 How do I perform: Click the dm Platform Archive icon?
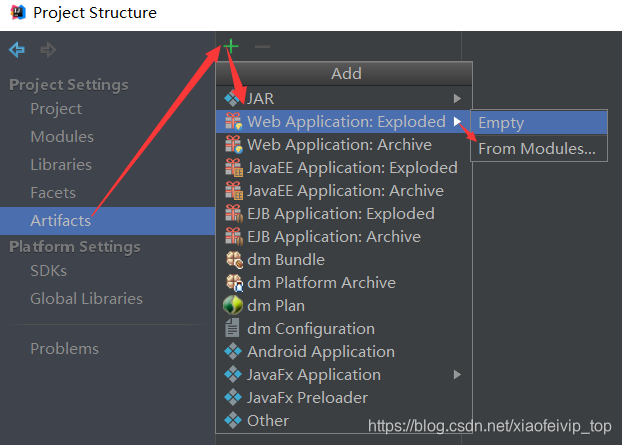point(234,283)
